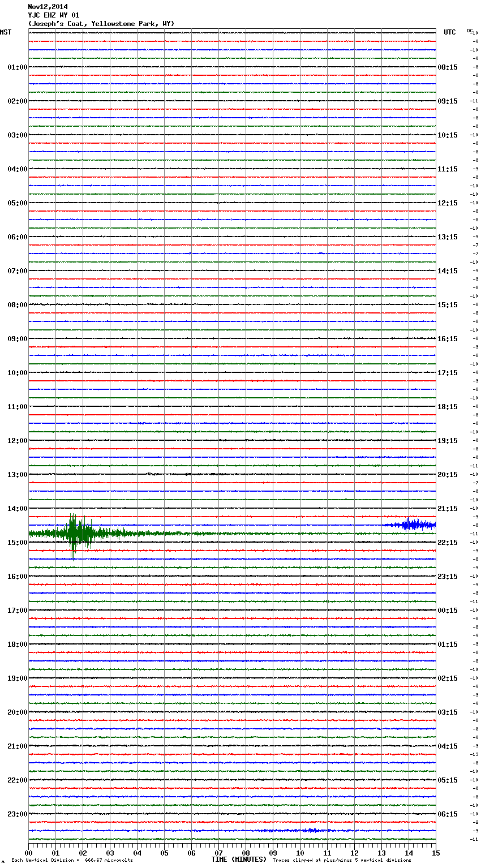Click the 08:15 UTC time label
This screenshot has width=481, height=868.
[448, 67]
